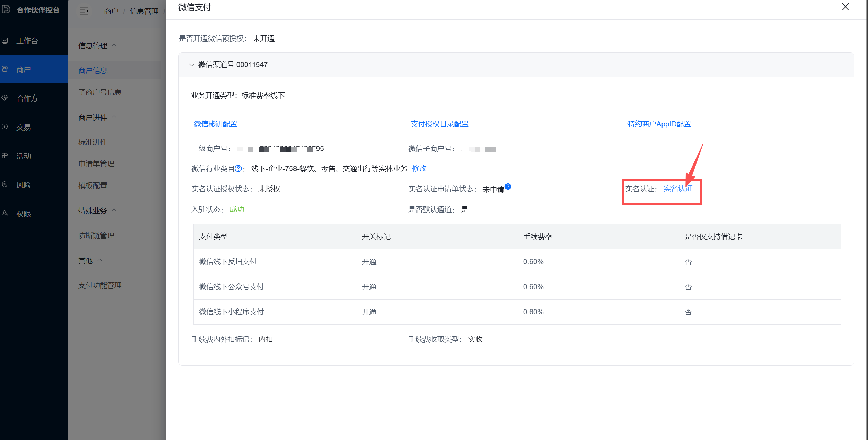Click the help icon beside 未申请 status

pos(508,187)
